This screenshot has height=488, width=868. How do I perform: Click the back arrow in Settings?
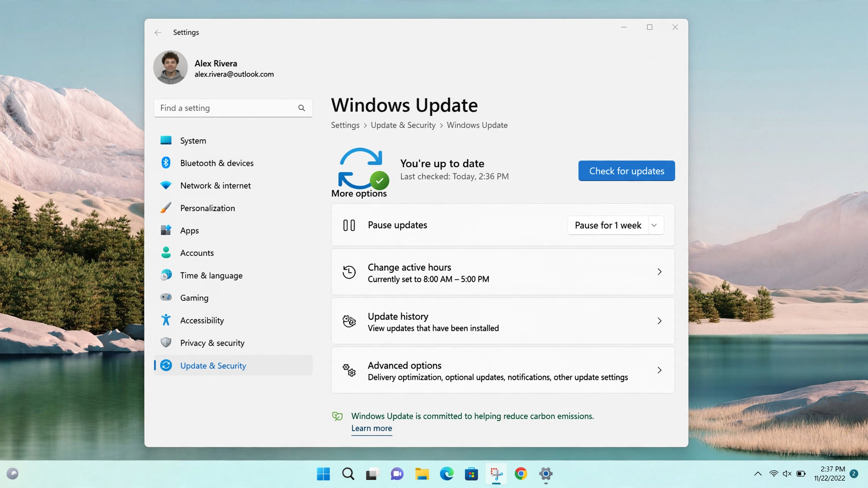tap(158, 33)
